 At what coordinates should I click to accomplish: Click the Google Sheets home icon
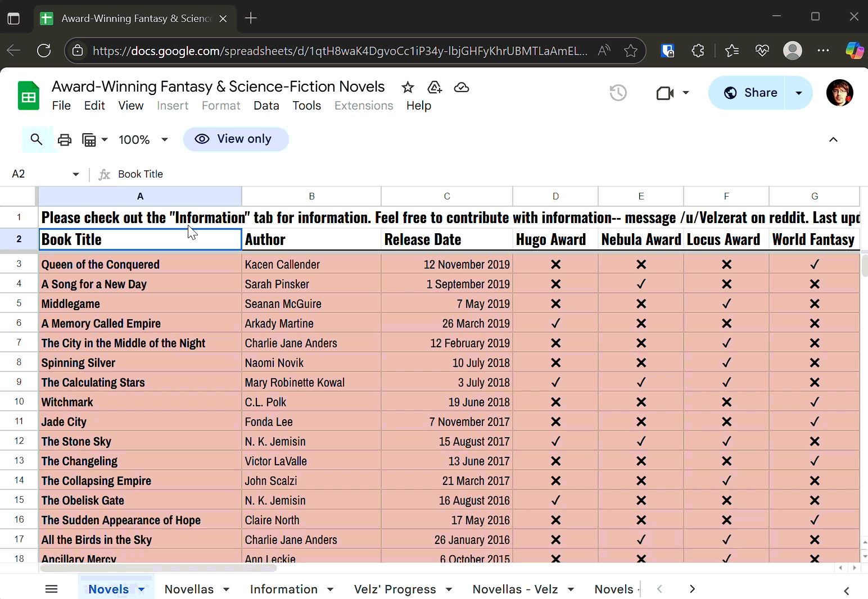(x=28, y=96)
